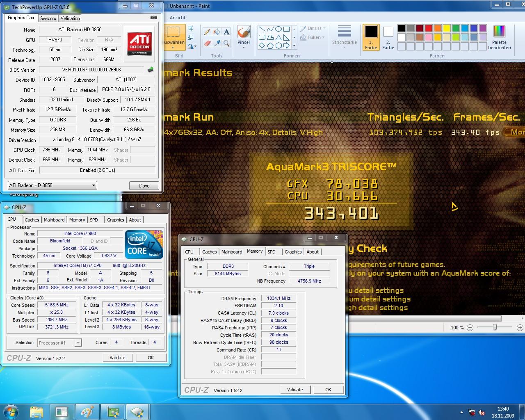
Task: Click OK in the memory CPU-Z window
Action: [x=328, y=390]
